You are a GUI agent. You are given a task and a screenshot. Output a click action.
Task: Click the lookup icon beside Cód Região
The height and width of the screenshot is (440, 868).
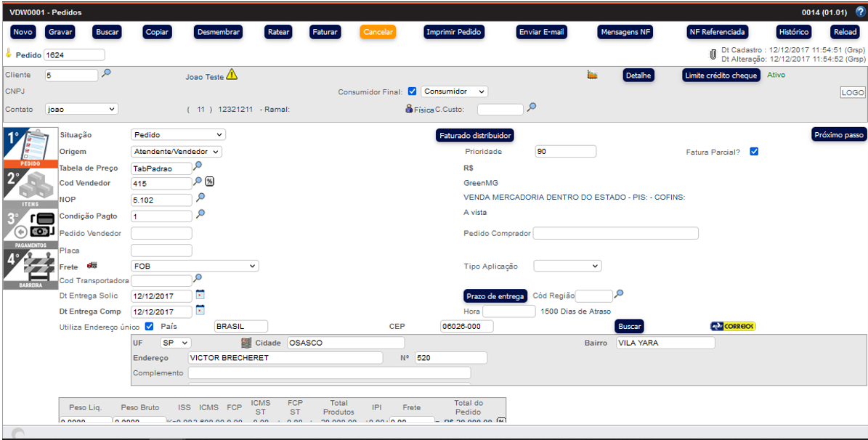pyautogui.click(x=619, y=294)
